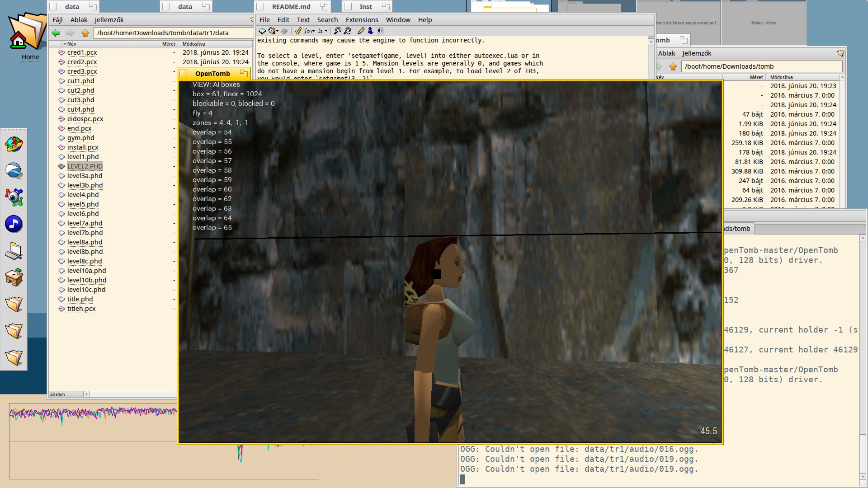The height and width of the screenshot is (488, 868).
Task: Go back in tr1/data Tracker window
Action: pyautogui.click(x=56, y=33)
